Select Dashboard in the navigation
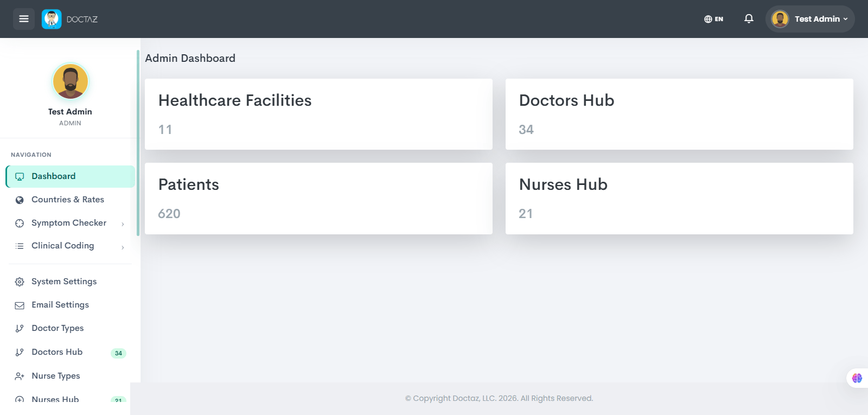868x415 pixels. 71,176
